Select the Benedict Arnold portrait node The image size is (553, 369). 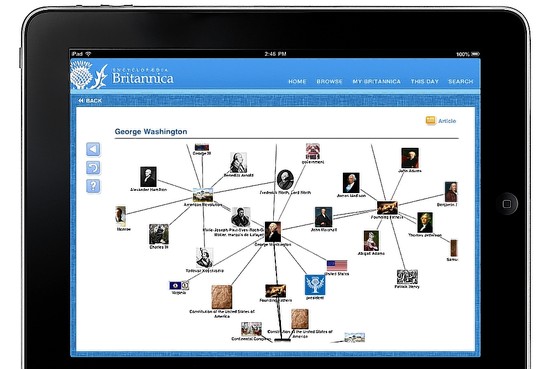(238, 163)
